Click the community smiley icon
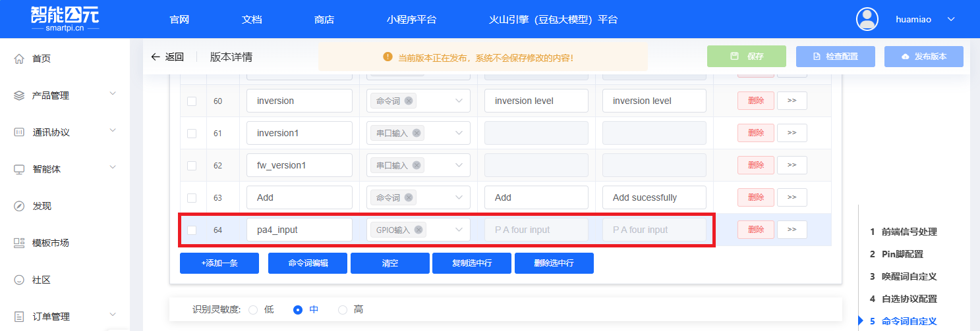The height and width of the screenshot is (331, 980). (19, 280)
